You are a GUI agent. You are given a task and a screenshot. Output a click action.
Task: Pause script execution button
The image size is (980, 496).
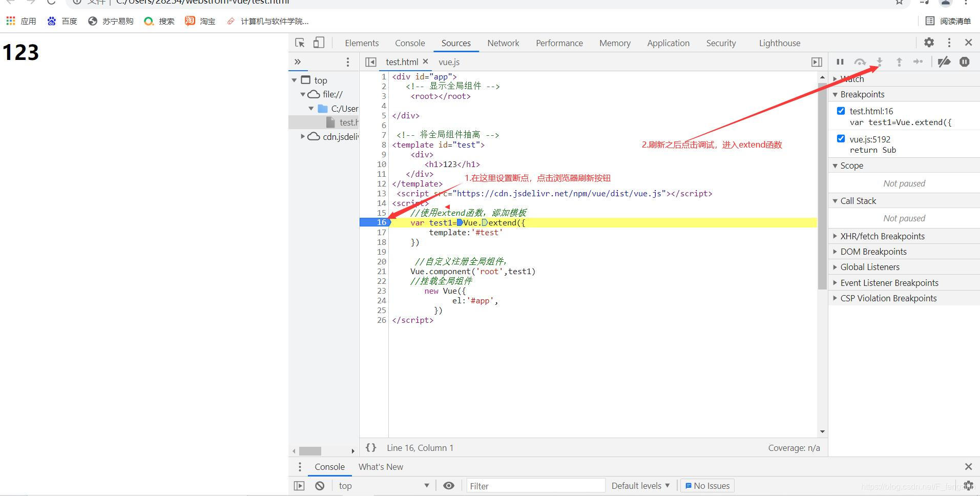pyautogui.click(x=840, y=62)
